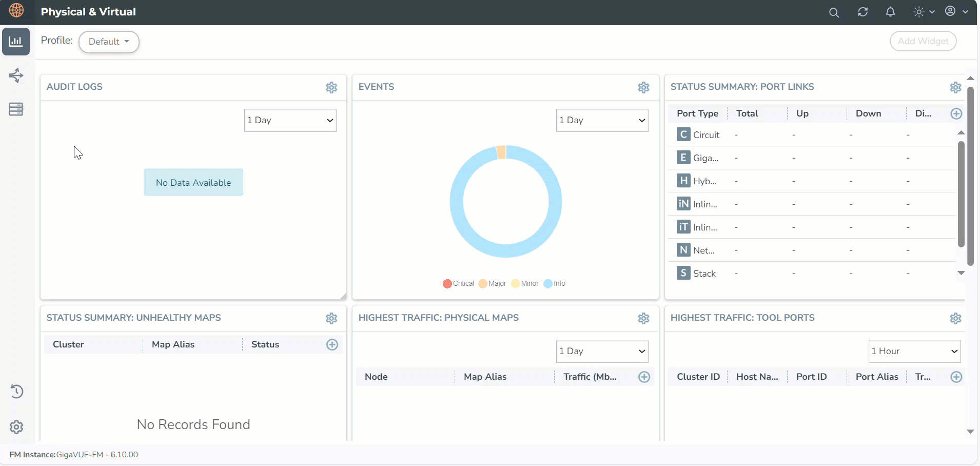Screen dimensions: 980x466
Task: Toggle the Minor legend item in Events
Action: (525, 284)
